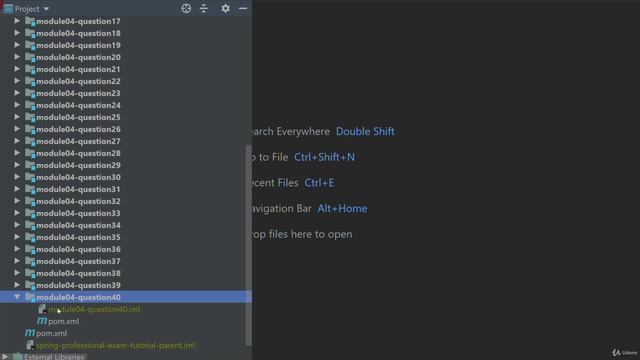This screenshot has height=360, width=640.
Task: Click module04-question35 folder icon
Action: point(30,237)
